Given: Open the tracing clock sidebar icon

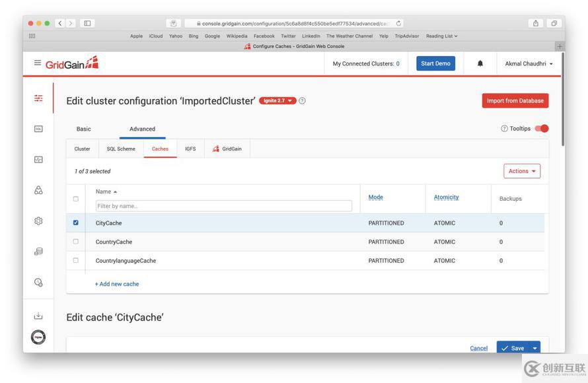Looking at the screenshot, I should 38,282.
